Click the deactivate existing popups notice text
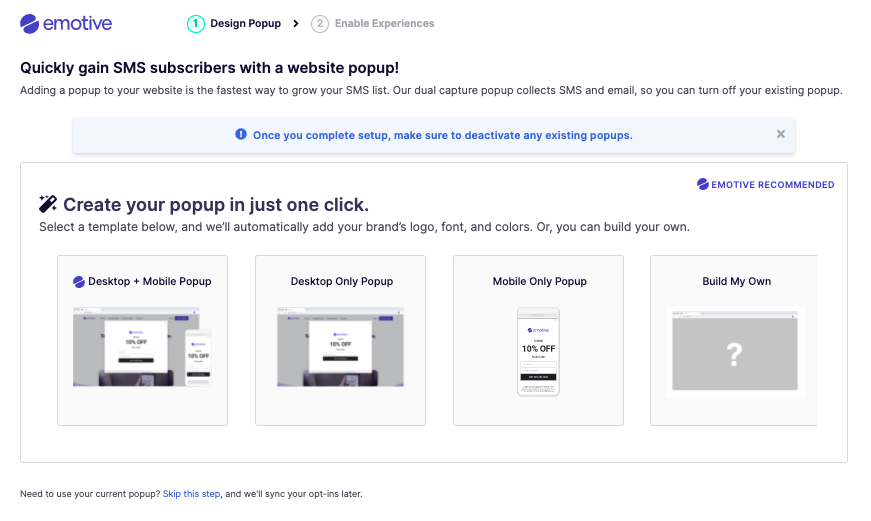The width and height of the screenshot is (871, 521). (x=443, y=135)
